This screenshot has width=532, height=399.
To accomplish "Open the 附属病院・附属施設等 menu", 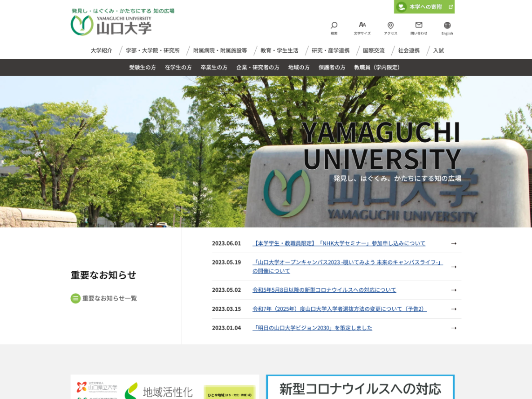I will [x=220, y=51].
